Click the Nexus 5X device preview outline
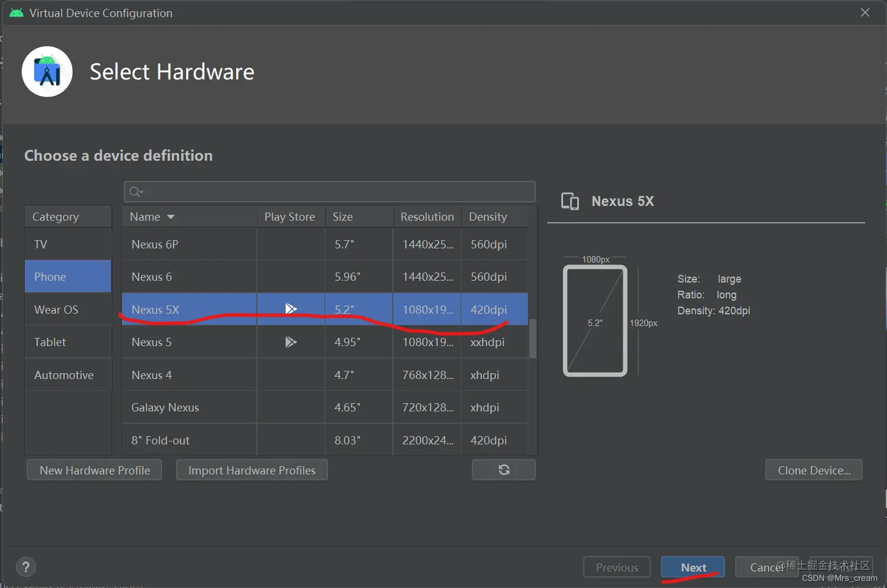 tap(595, 321)
